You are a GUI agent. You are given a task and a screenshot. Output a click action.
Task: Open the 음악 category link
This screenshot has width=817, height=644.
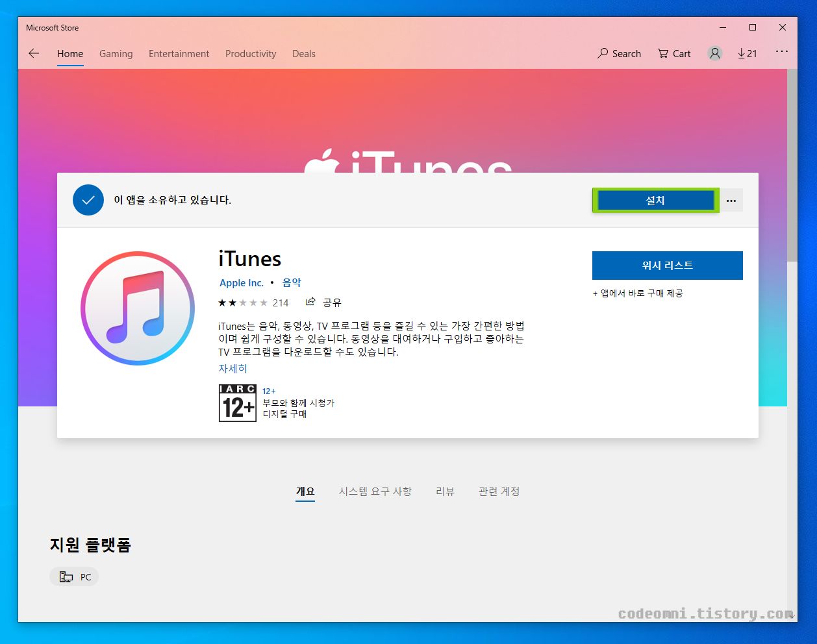pos(292,283)
